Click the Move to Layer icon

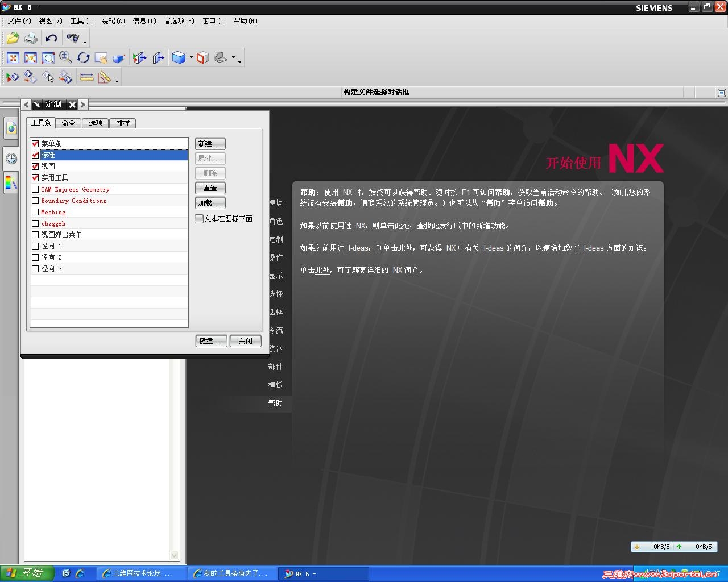coord(30,77)
